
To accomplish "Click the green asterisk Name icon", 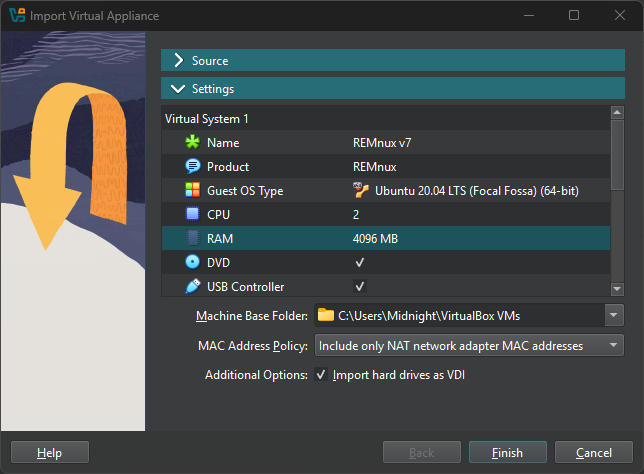I will 193,143.
